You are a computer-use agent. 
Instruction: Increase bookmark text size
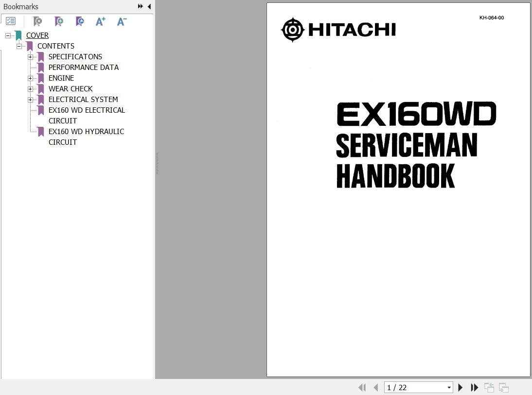pos(101,21)
